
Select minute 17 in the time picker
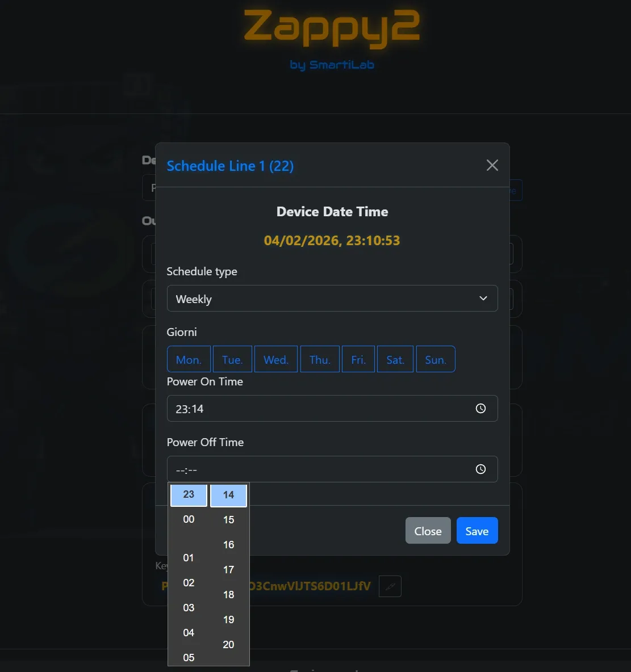point(229,570)
